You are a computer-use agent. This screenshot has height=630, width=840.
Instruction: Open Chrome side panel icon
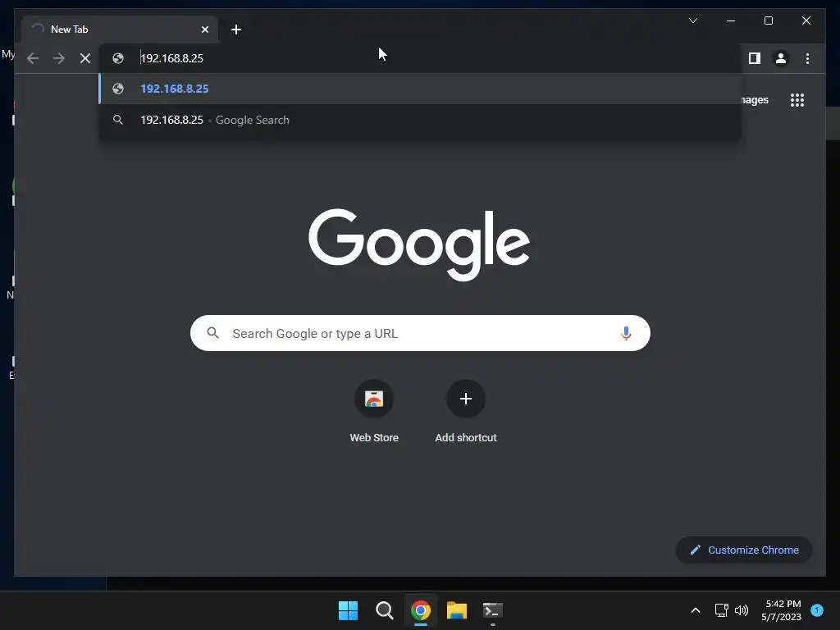(x=755, y=58)
